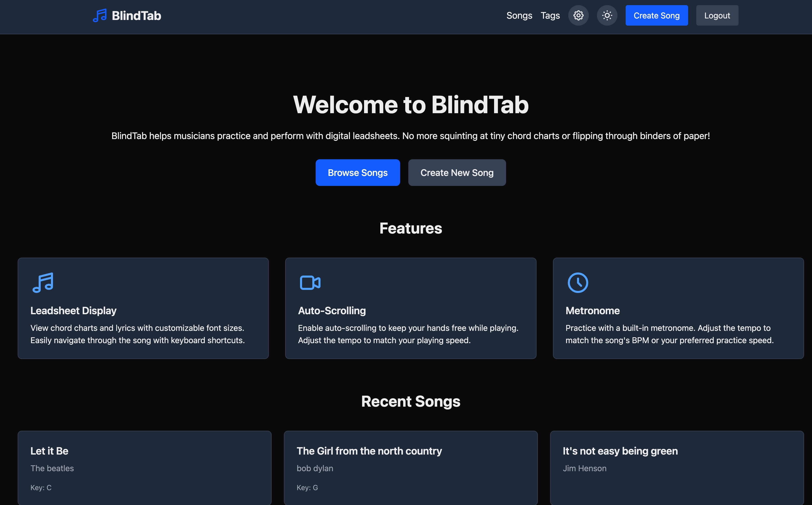Image resolution: width=812 pixels, height=505 pixels.
Task: Click the BlindTab brand name text
Action: point(136,15)
